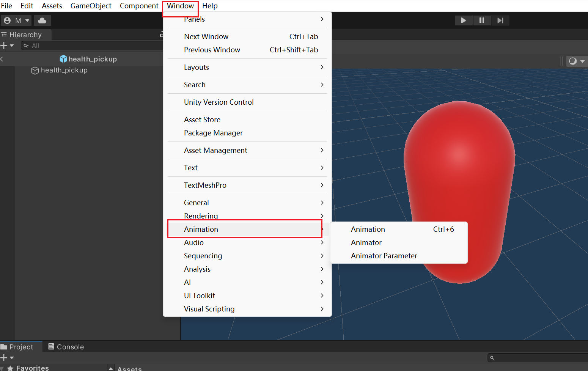Open the Component menu
This screenshot has width=588, height=371.
pos(139,6)
